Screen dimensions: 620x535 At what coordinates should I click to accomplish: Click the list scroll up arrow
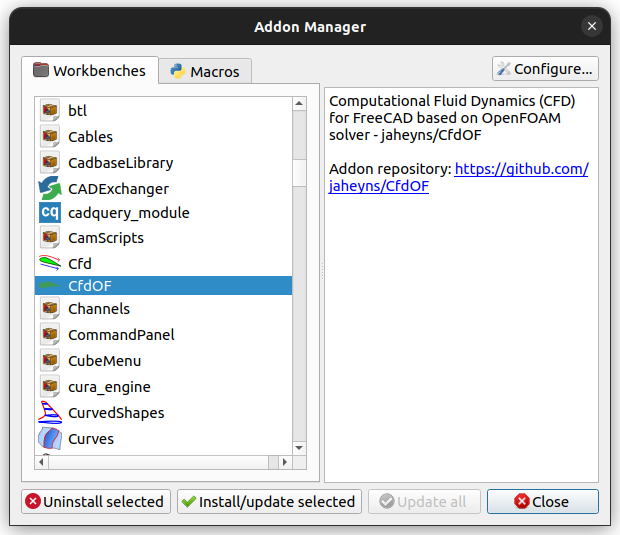point(299,104)
